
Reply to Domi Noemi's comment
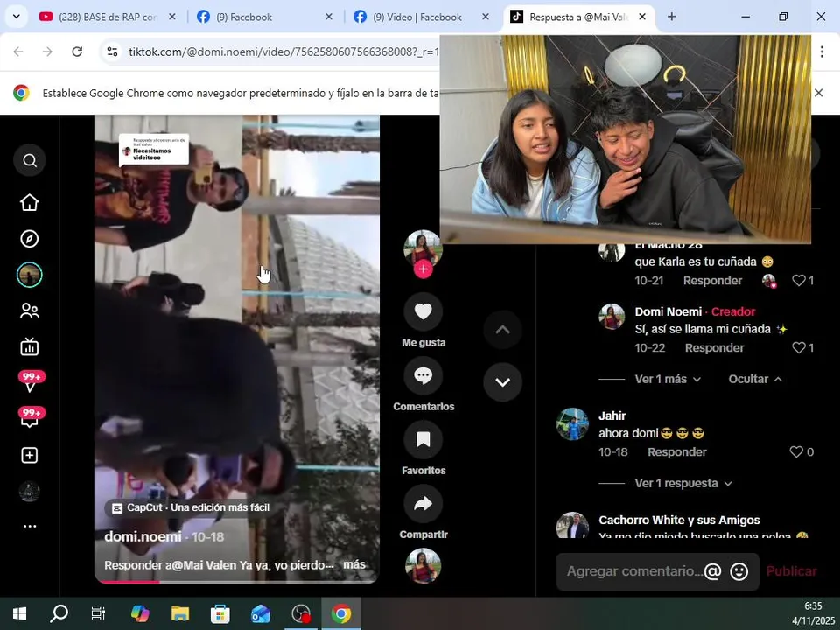tap(714, 348)
